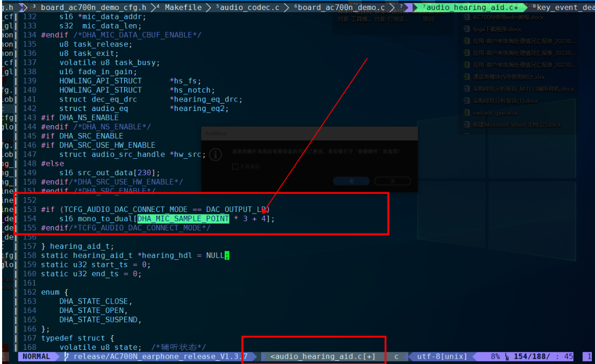
Task: Click *hearing_eq_drc on line 141
Action: click(x=204, y=99)
